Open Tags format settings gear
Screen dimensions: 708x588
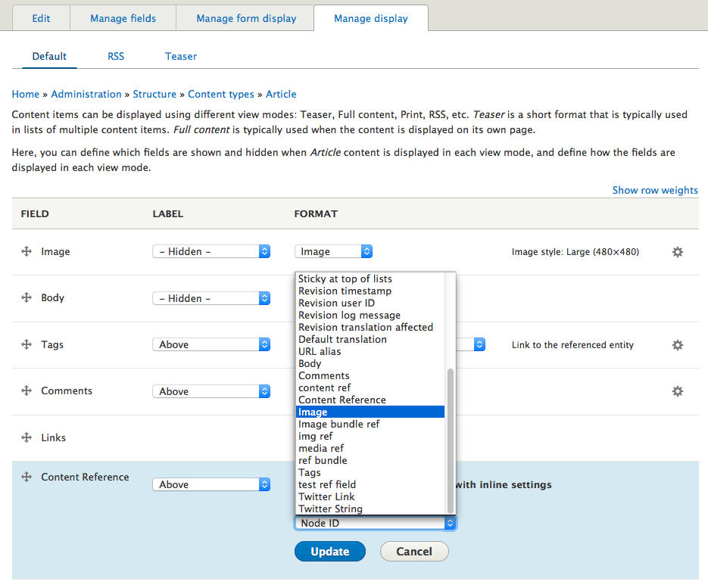(x=678, y=345)
